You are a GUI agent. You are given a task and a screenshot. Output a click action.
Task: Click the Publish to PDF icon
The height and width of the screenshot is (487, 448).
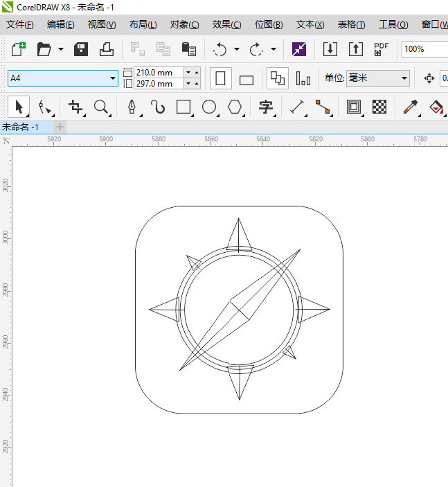point(381,49)
